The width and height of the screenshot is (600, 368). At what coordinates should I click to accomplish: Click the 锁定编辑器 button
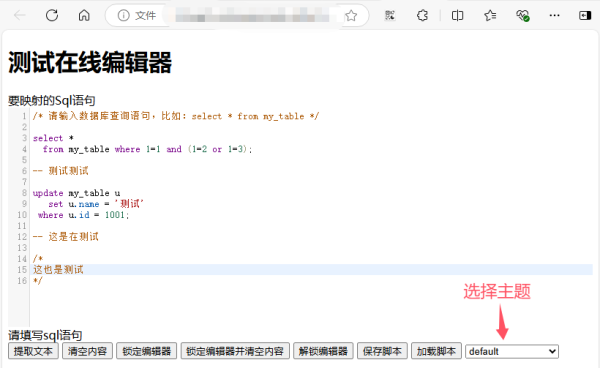click(147, 351)
